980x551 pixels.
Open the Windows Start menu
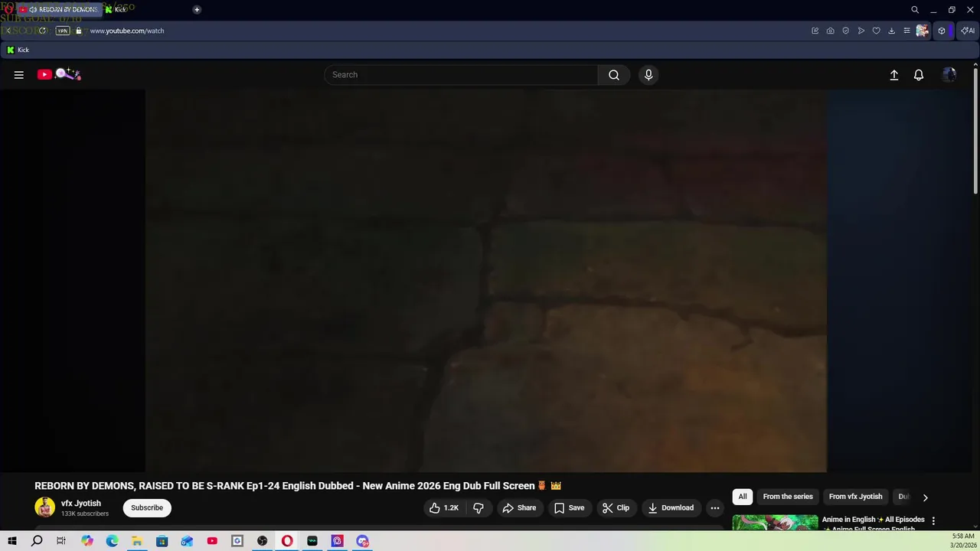pos(11,541)
